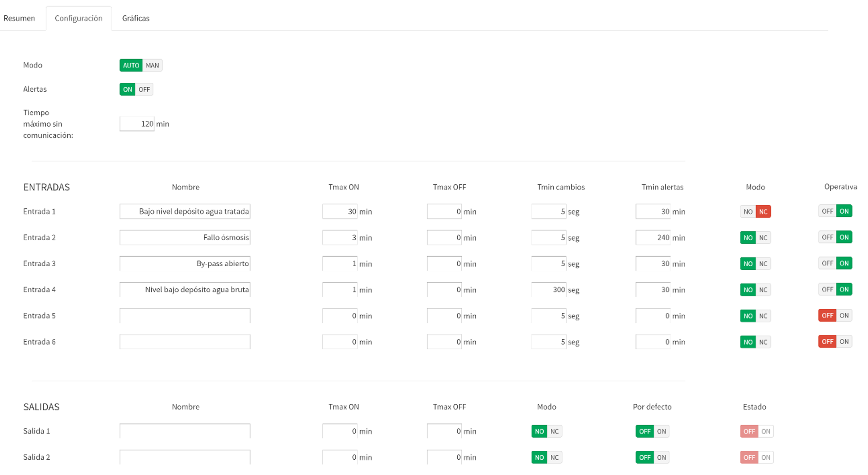868x475 pixels.
Task: Click Salida 2 name field
Action: pyautogui.click(x=185, y=457)
